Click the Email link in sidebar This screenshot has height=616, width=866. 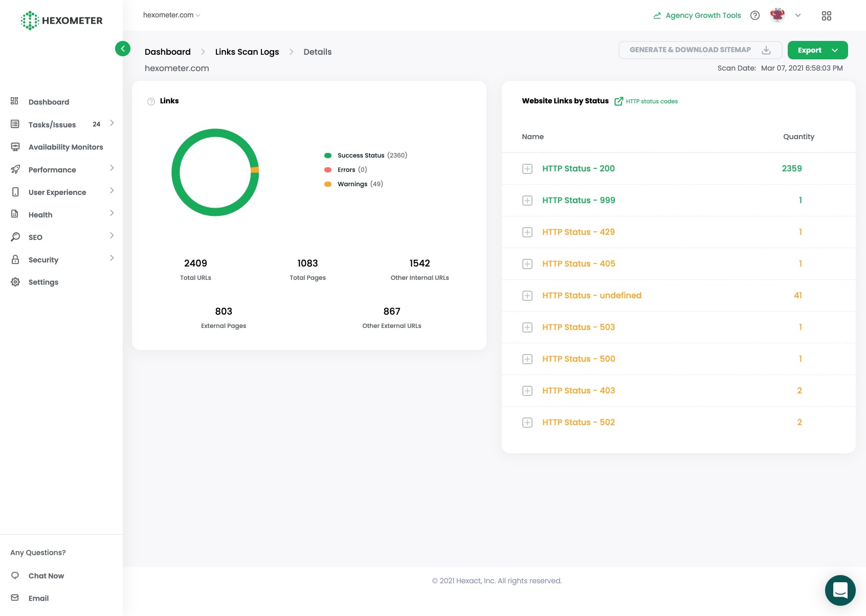tap(38, 598)
